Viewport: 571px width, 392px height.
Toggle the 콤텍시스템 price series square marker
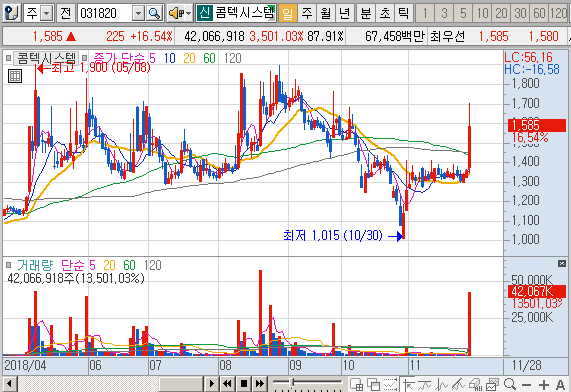(x=8, y=58)
